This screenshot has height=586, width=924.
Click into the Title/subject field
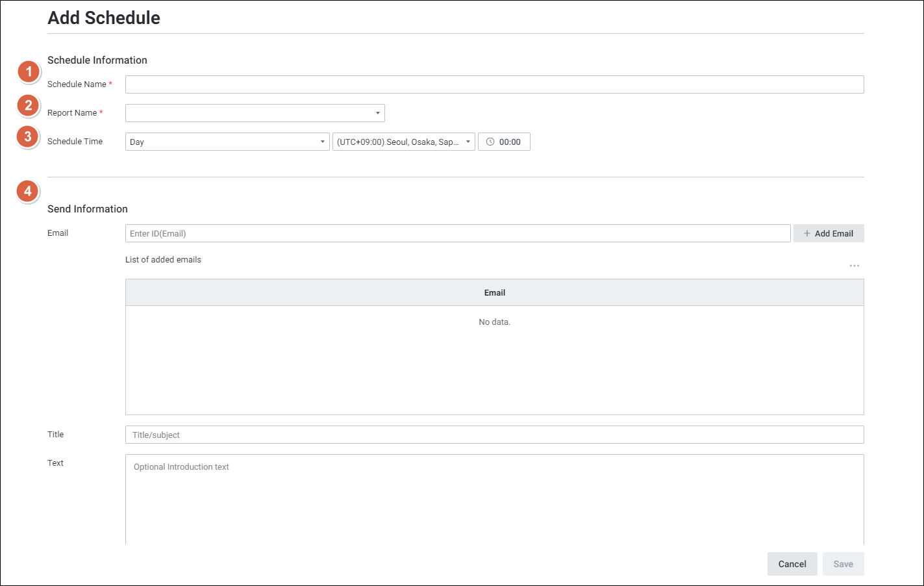click(x=494, y=435)
